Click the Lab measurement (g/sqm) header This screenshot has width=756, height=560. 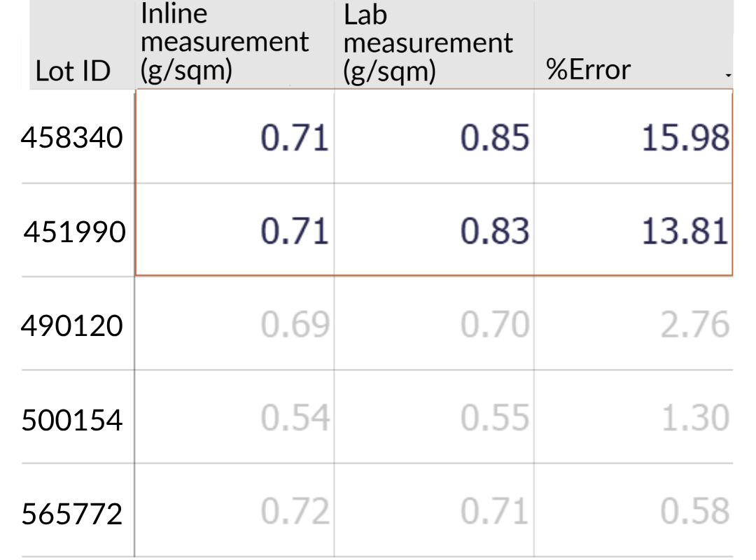(x=428, y=43)
